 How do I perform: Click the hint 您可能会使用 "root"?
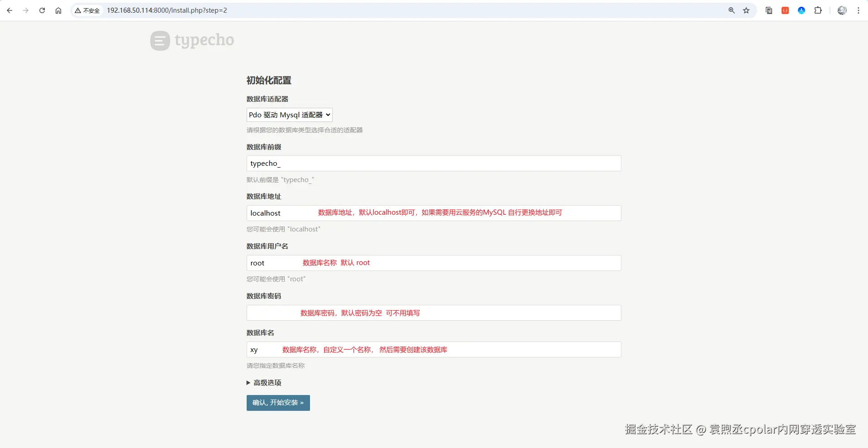coord(276,279)
